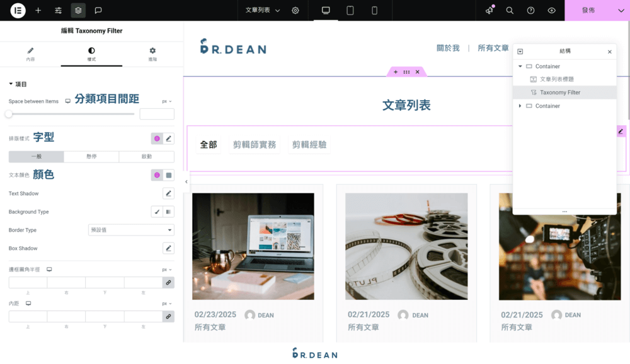Open the Border Type 預設值 dropdown
This screenshot has width=630, height=364.
tap(130, 229)
